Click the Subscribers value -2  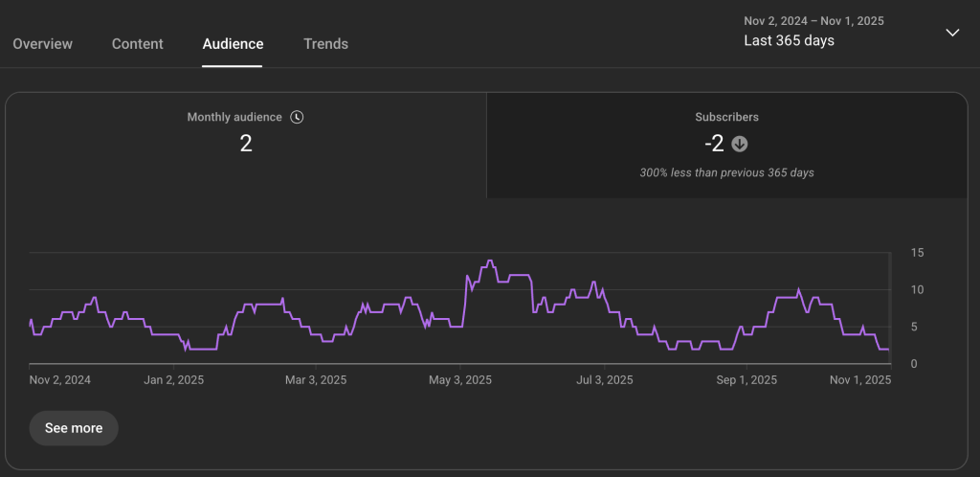[714, 145]
